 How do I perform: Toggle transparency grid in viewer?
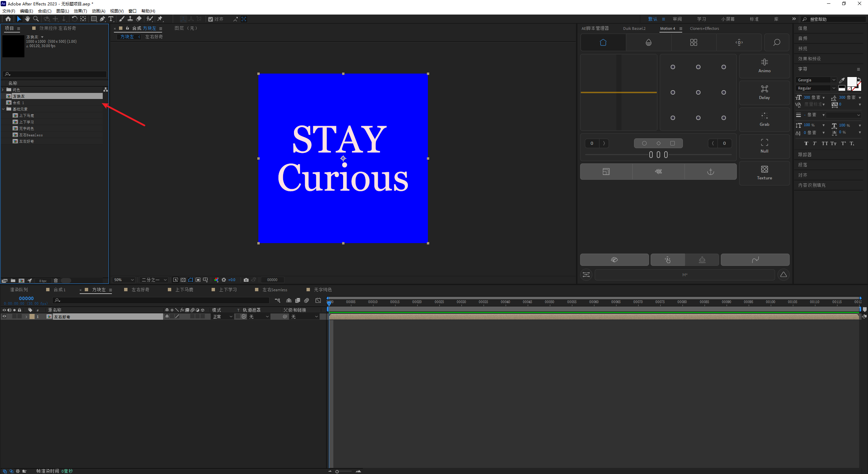183,280
